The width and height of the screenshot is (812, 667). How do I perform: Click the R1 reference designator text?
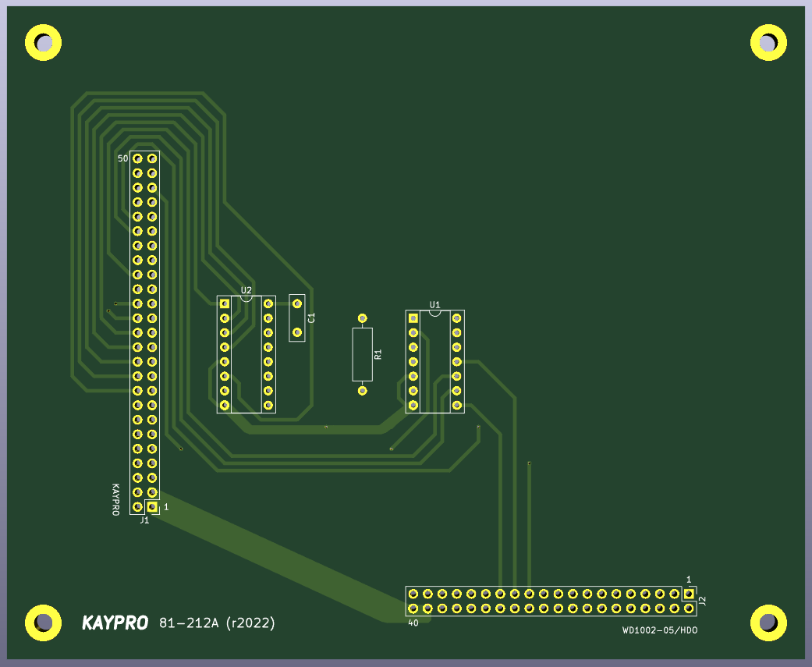tap(378, 353)
